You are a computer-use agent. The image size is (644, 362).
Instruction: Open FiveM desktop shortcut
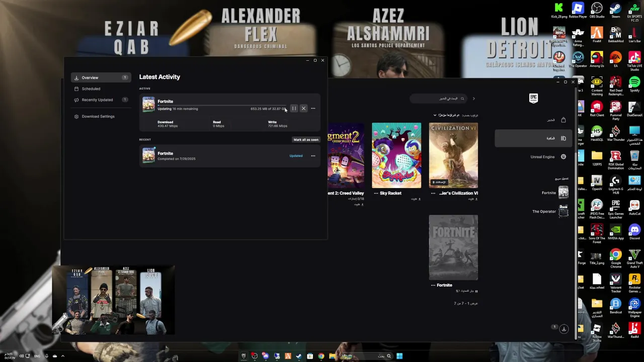[x=597, y=35]
